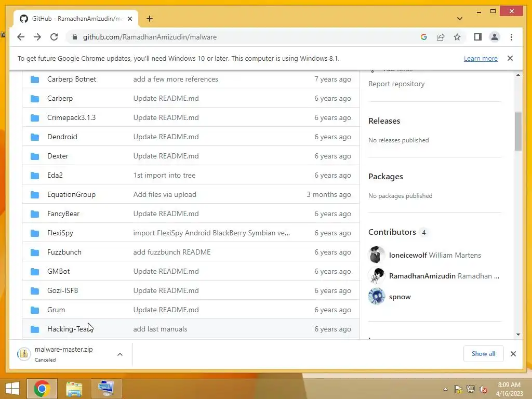Click the Dendroid folder icon

[35, 137]
